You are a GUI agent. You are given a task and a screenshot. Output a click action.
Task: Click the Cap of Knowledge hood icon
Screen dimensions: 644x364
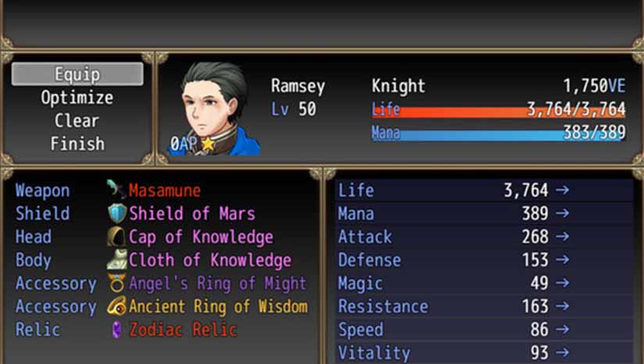116,237
